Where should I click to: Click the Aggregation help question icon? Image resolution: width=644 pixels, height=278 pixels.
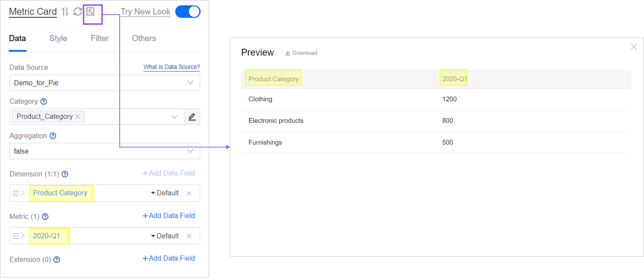(x=53, y=136)
